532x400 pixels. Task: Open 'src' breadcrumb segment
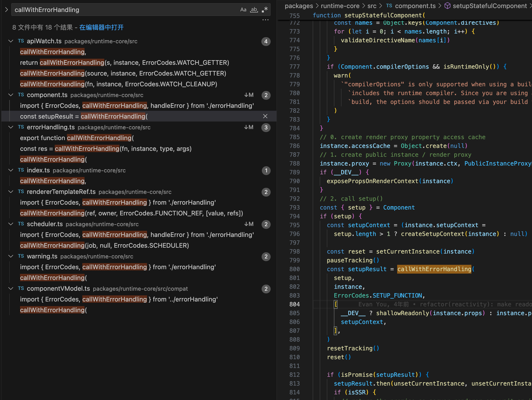pos(372,6)
